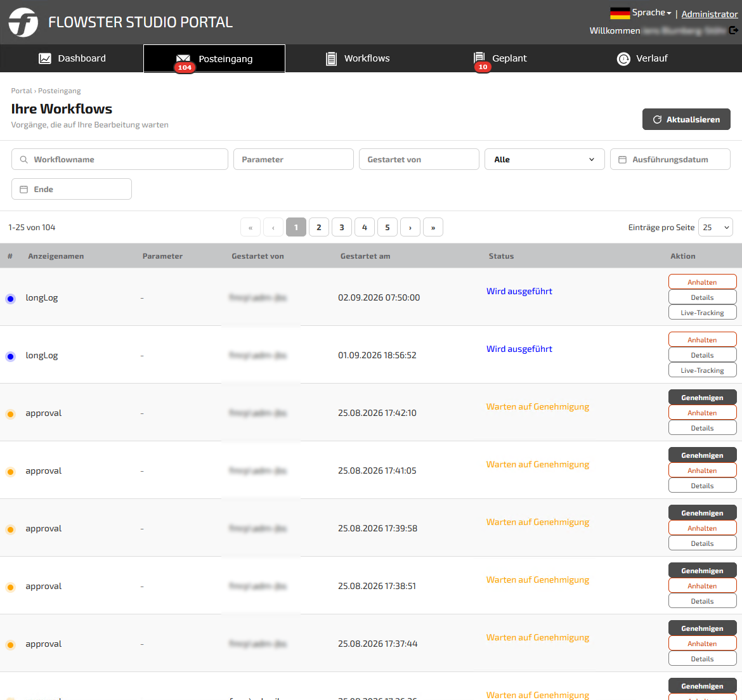Click the Verlauf history clock icon
Image resolution: width=742 pixels, height=700 pixels.
click(x=623, y=58)
